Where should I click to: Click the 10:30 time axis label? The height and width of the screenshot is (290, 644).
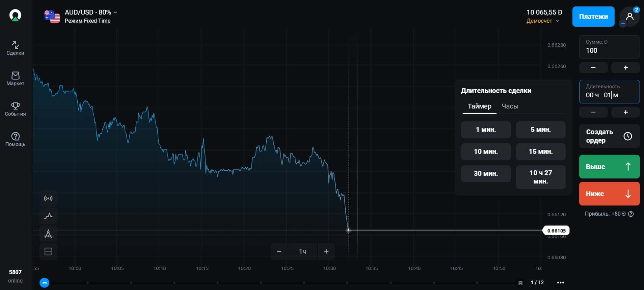coord(329,268)
